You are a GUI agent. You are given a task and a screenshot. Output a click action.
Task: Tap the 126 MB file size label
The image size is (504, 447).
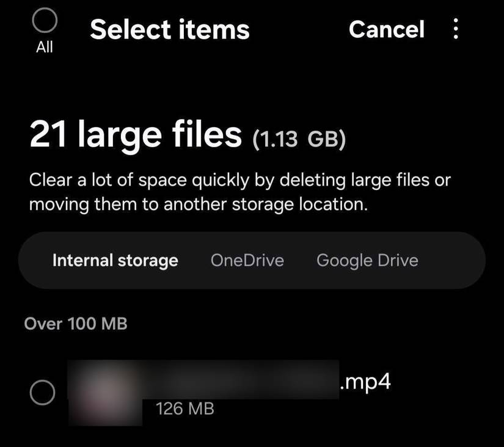point(185,409)
